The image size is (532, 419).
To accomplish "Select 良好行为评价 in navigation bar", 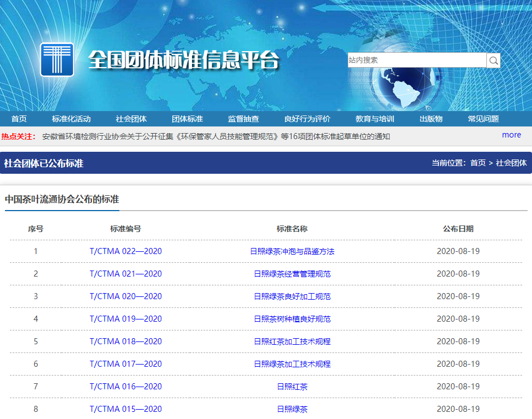I will coord(307,119).
